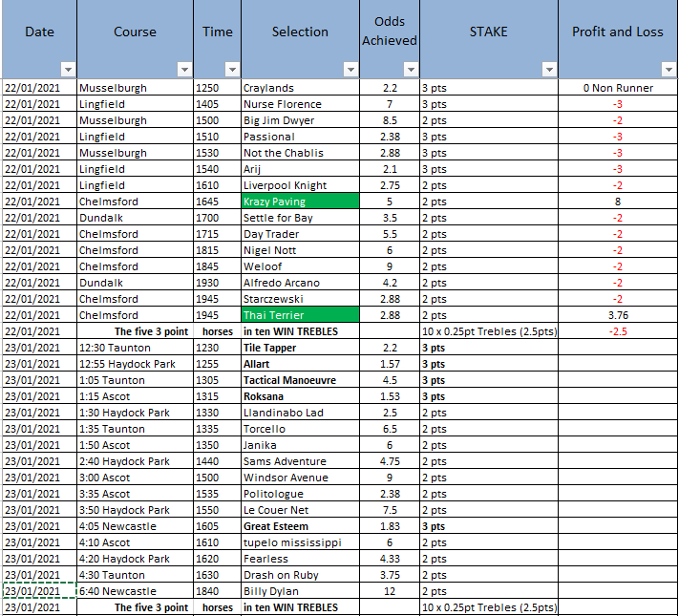Click the odds cell showing 12
Viewport: 679px width, 616px height.
(x=390, y=591)
